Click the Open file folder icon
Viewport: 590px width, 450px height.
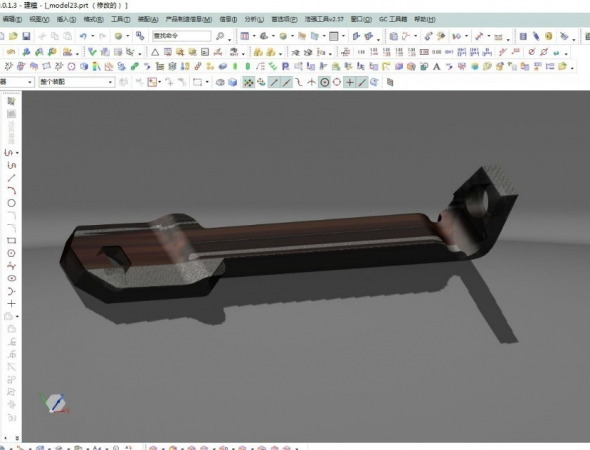pyautogui.click(x=13, y=36)
